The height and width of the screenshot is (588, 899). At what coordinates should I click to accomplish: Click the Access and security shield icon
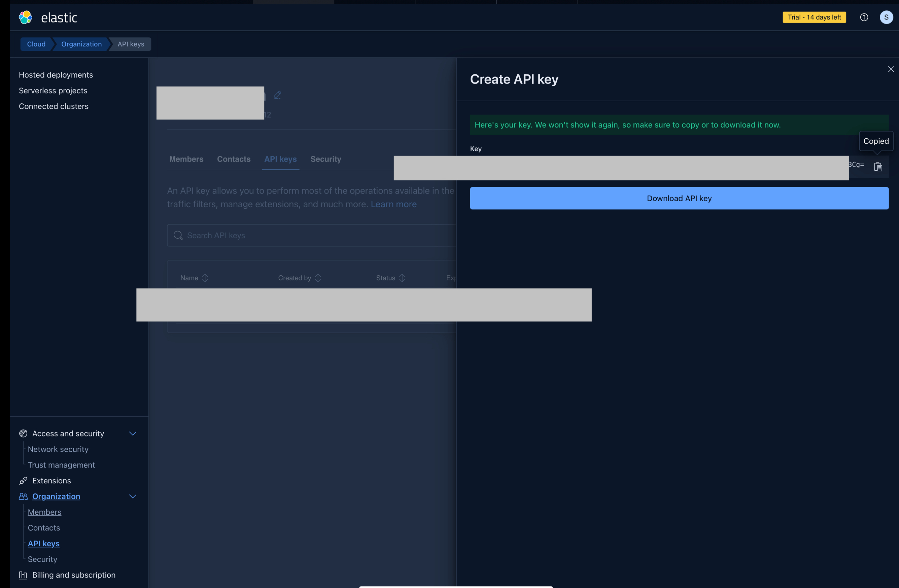[23, 433]
